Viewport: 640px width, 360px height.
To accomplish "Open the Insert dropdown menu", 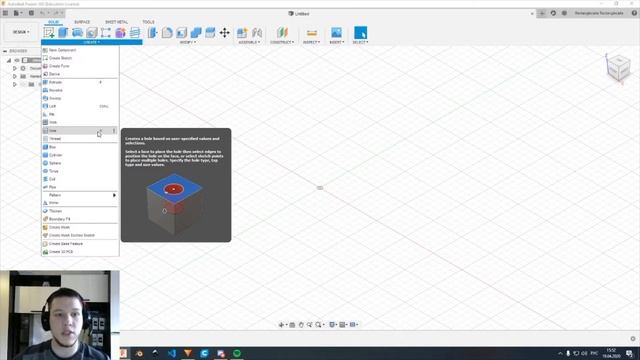I will click(x=337, y=42).
